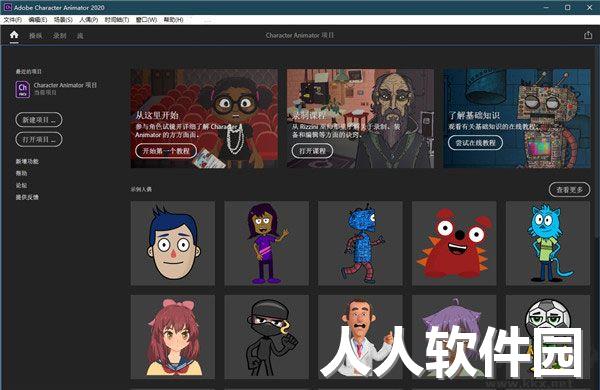Switch to the 操纵 workspace tab
This screenshot has height=390, width=600.
(x=36, y=36)
